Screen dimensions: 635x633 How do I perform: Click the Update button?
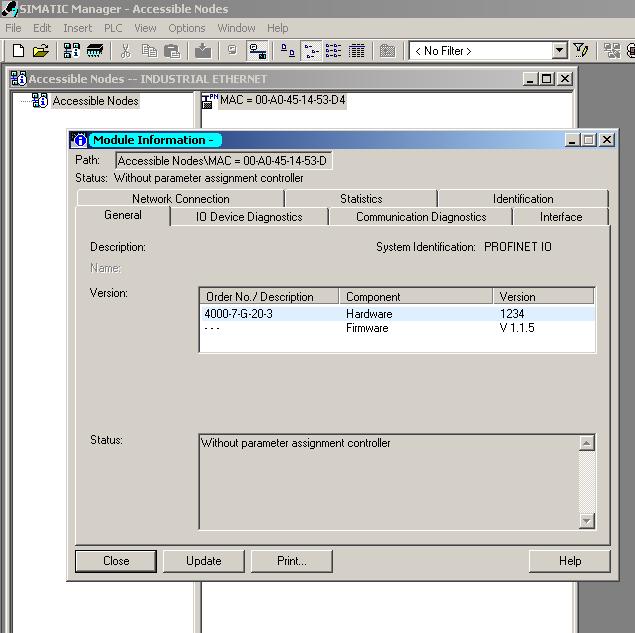click(x=203, y=561)
